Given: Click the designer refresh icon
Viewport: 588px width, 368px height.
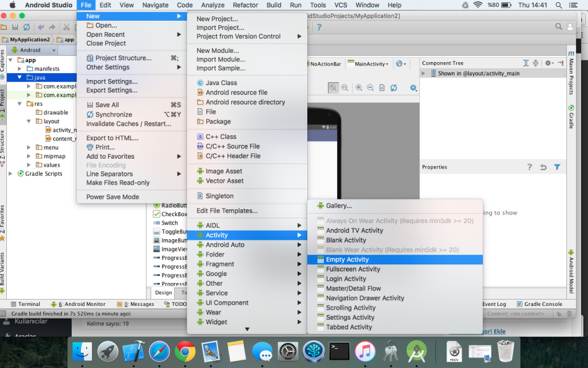Looking at the screenshot, I should point(393,87).
